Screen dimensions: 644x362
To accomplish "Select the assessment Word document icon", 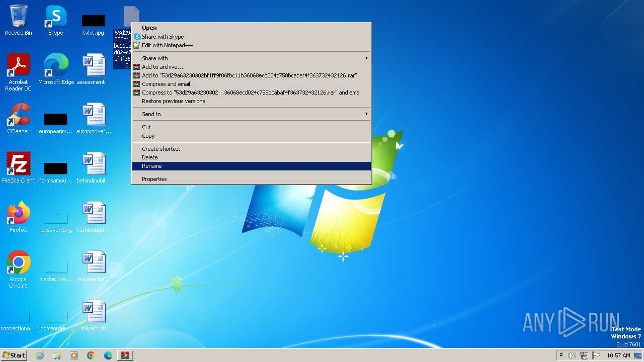I will tap(94, 70).
